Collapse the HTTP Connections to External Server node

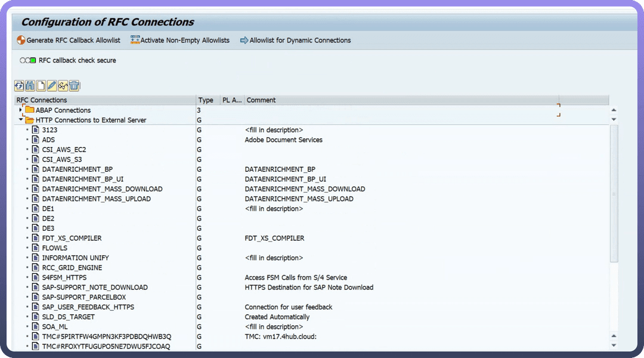point(21,120)
